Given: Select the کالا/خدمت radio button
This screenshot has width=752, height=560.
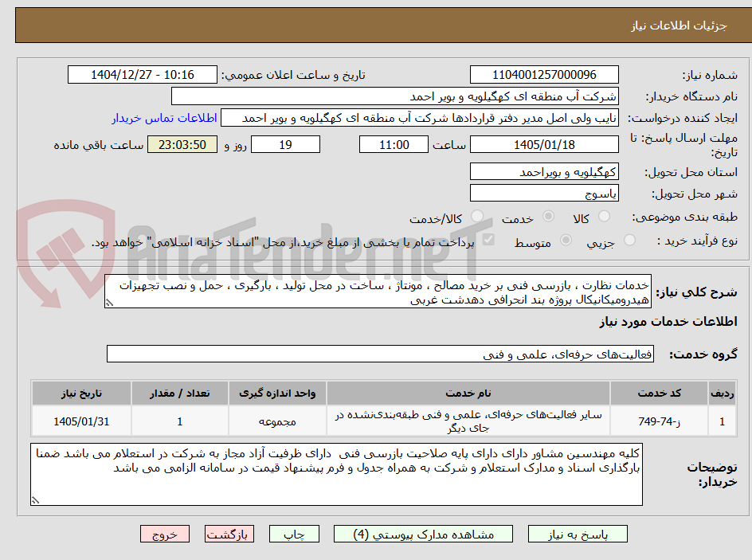Looking at the screenshot, I should 477,217.
